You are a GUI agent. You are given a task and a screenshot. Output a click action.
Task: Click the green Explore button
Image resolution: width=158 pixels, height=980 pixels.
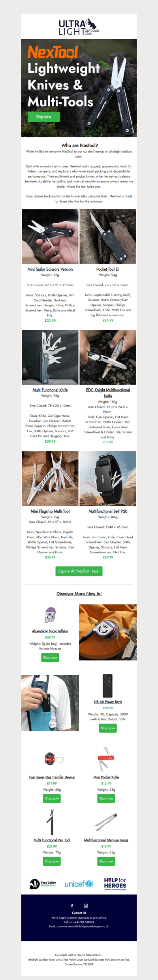point(44,117)
